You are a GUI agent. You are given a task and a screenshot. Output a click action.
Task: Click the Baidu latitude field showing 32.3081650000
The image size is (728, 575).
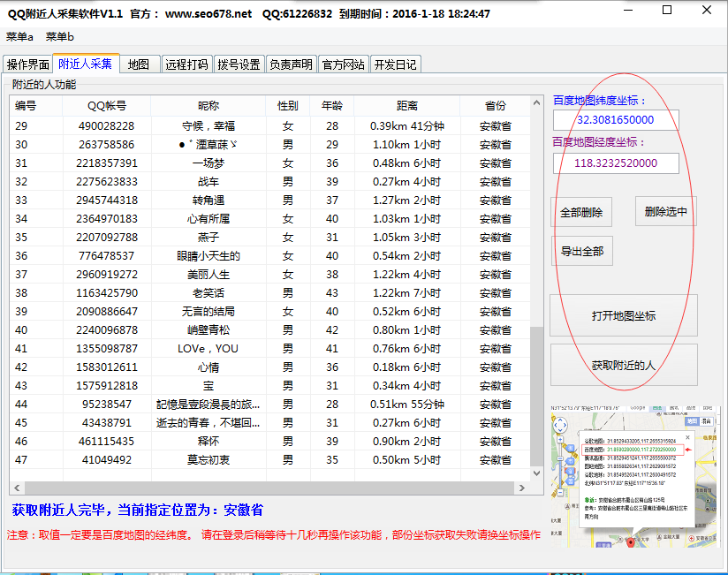pyautogui.click(x=616, y=119)
